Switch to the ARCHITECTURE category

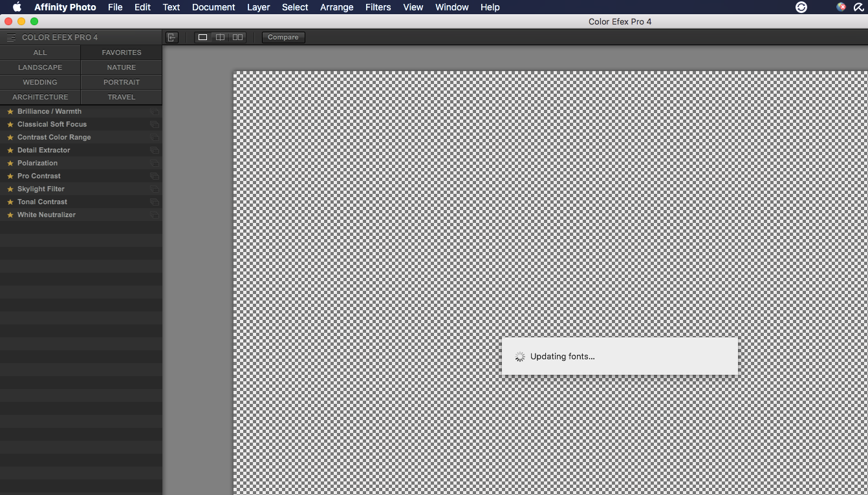coord(40,97)
